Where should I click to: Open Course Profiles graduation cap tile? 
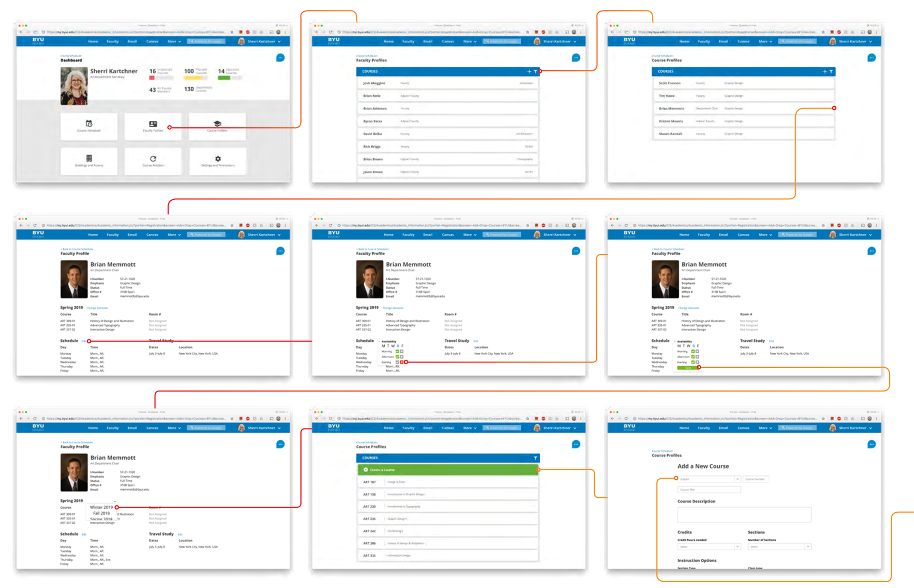click(x=217, y=123)
